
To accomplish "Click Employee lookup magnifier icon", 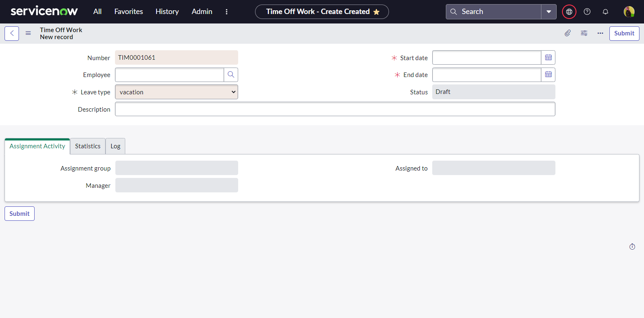I will [x=231, y=75].
